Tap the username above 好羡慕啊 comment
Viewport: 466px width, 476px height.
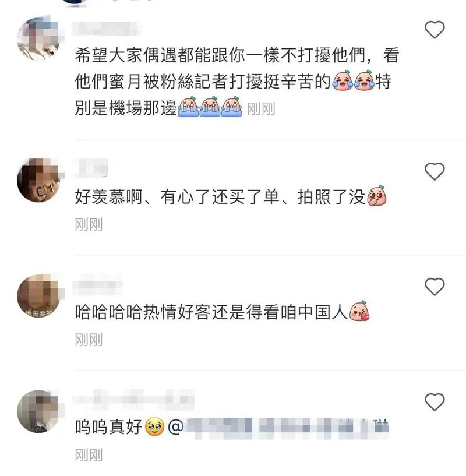(x=91, y=168)
